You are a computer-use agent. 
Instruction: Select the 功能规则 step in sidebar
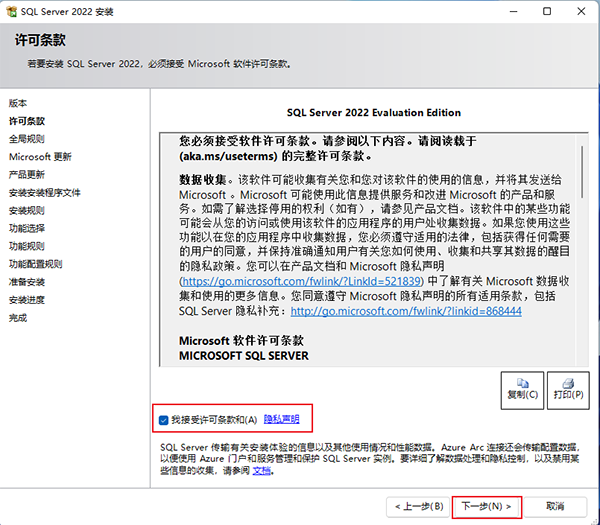27,246
